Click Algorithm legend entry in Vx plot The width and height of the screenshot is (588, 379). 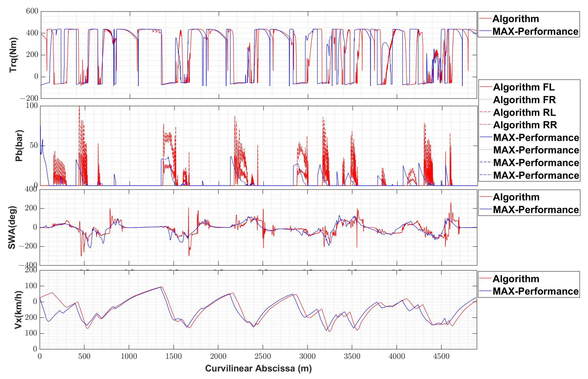point(516,279)
